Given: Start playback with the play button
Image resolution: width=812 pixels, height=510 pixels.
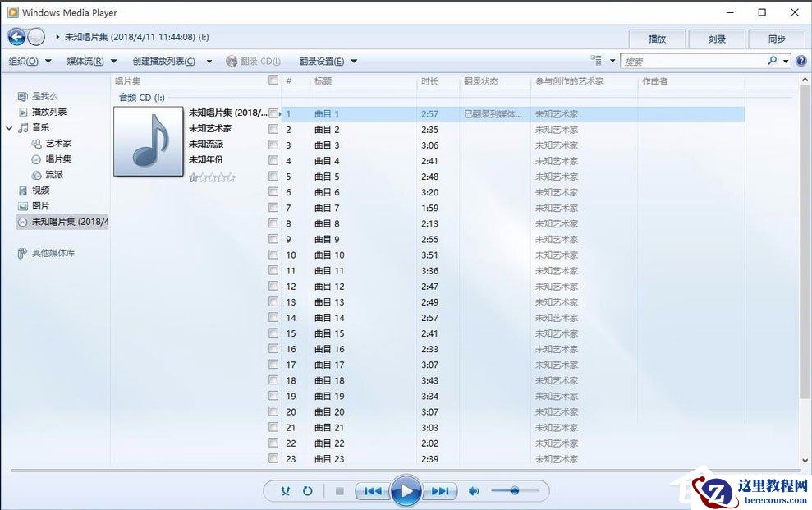Looking at the screenshot, I should coord(406,490).
